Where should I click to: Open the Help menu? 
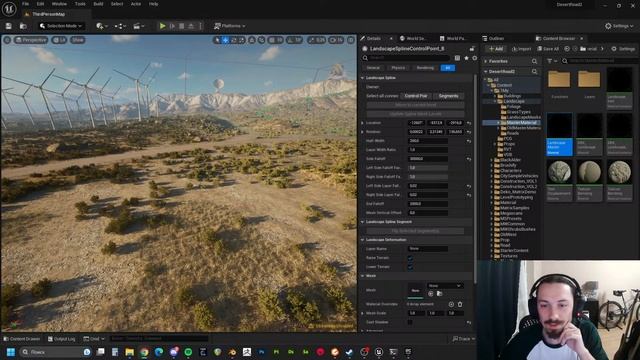pos(153,4)
